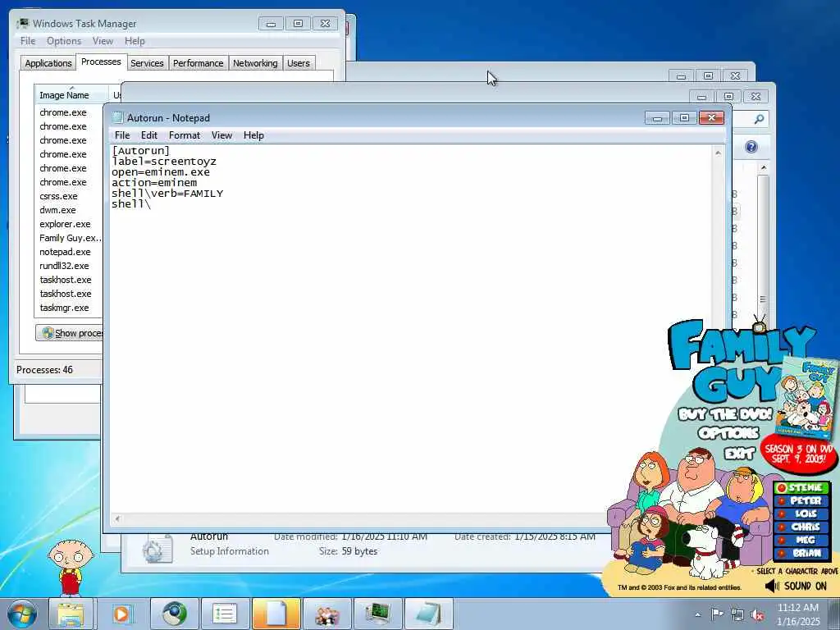This screenshot has height=630, width=840.
Task: Open the Start menu orb
Action: tap(22, 614)
